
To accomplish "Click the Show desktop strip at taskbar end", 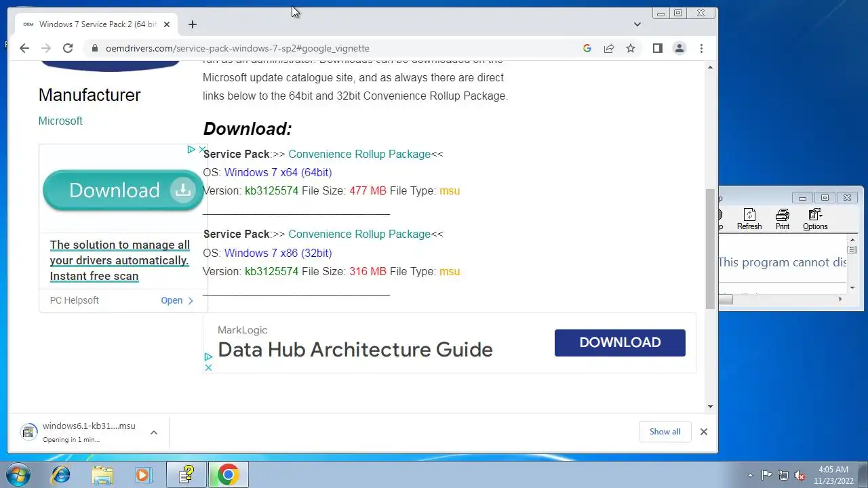I will tap(863, 475).
